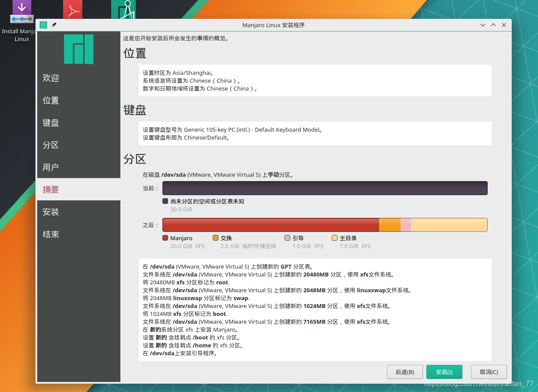Viewport: 538px width, 392px height.
Task: Go to 位置 step in sidebar
Action: [x=79, y=100]
